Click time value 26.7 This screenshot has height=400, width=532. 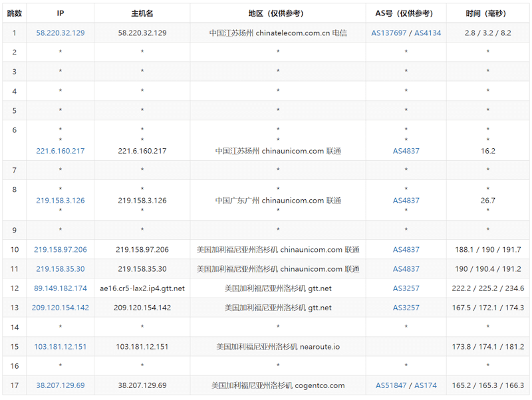[x=488, y=201]
